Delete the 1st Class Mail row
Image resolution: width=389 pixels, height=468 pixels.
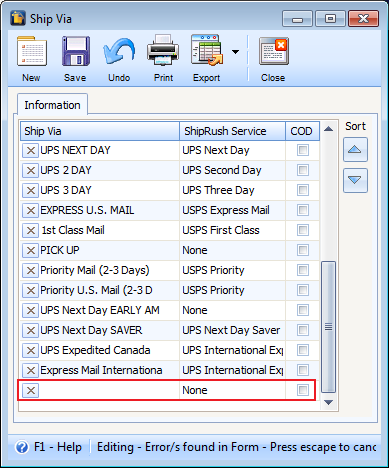pos(31,230)
